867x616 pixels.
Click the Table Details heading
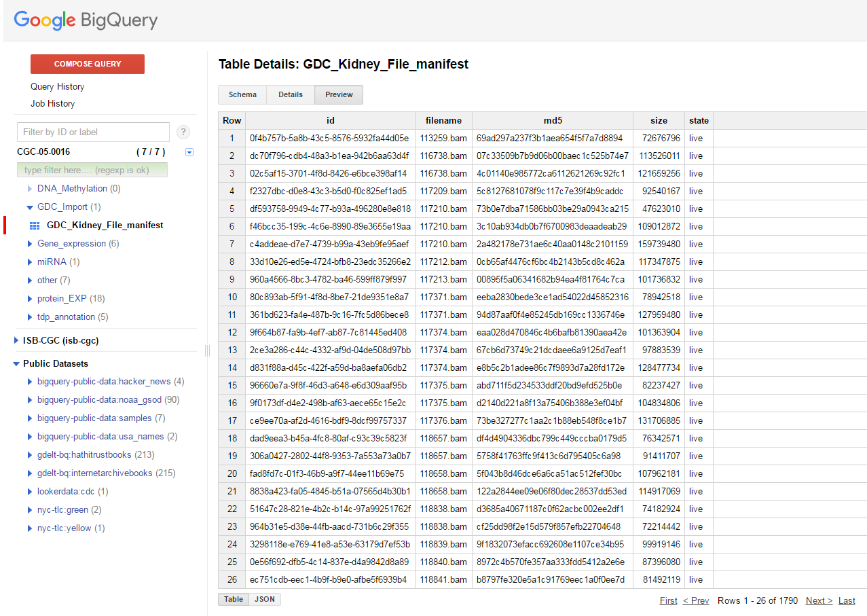click(x=344, y=65)
